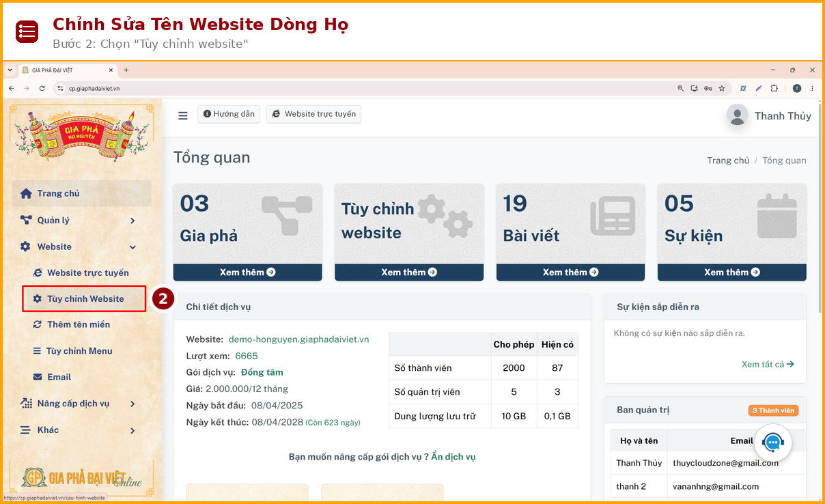825x504 pixels.
Task: Open a new browser tab
Action: coord(126,70)
